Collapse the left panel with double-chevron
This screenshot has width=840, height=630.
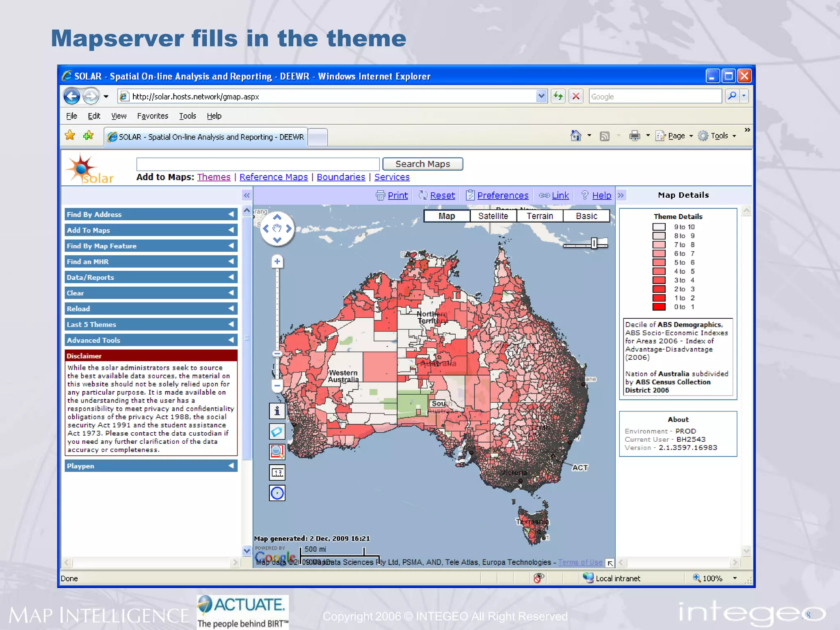(x=247, y=195)
